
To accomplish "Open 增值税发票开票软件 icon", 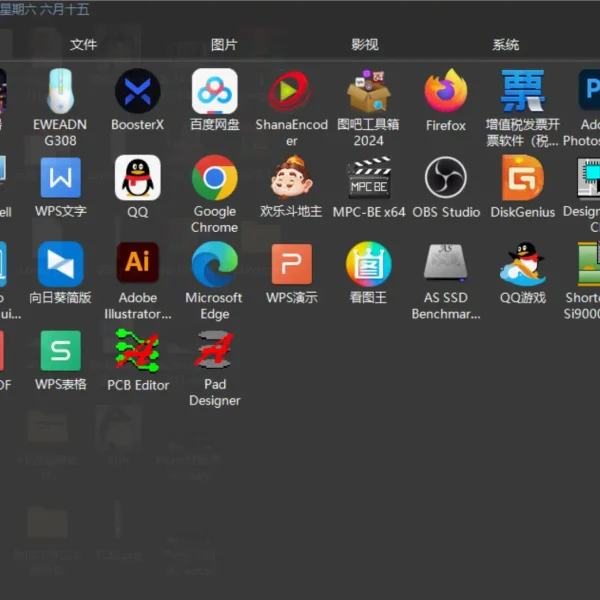I will [x=523, y=91].
